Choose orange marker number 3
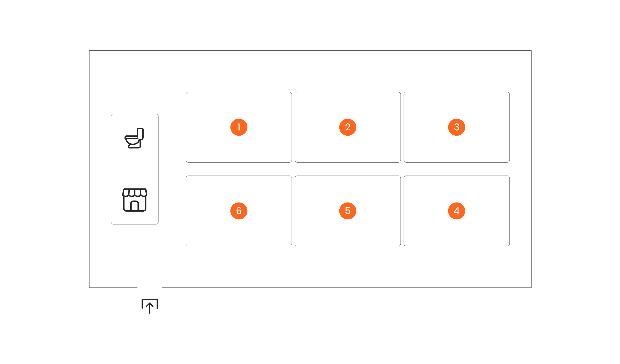This screenshot has width=620, height=364. (x=457, y=127)
